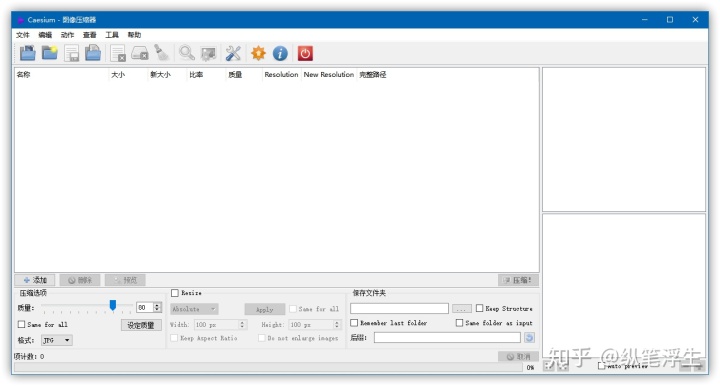Click the remove from disk toolbar icon

140,53
